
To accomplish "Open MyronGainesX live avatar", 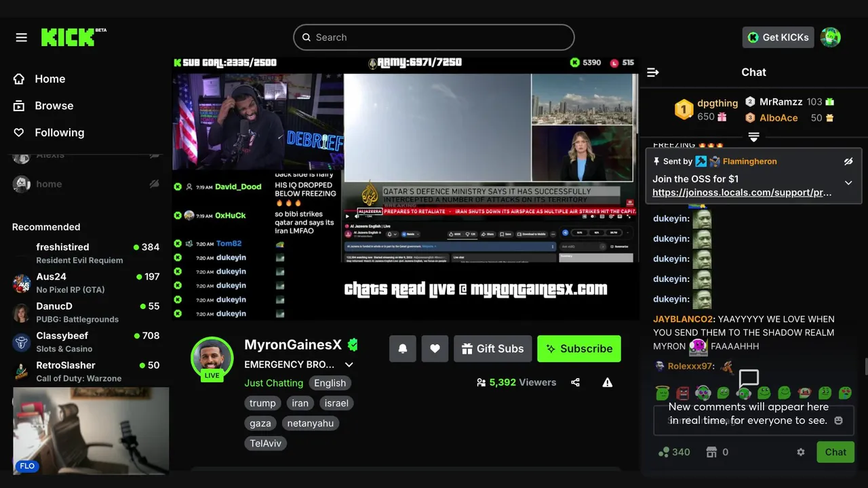I will click(x=212, y=359).
